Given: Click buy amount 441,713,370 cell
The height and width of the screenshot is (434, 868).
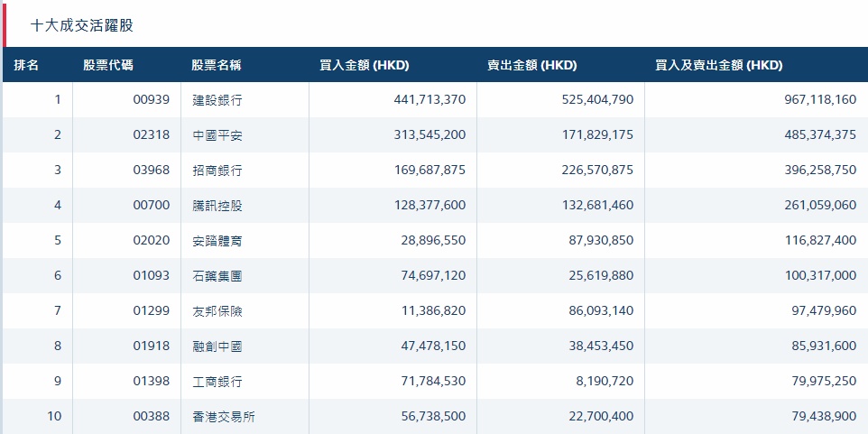Looking at the screenshot, I should [x=429, y=100].
